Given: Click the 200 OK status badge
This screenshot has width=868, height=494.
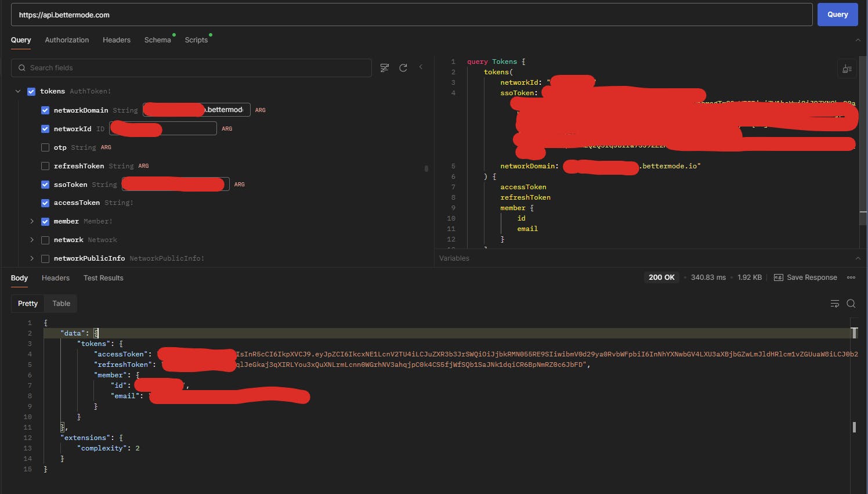Looking at the screenshot, I should pos(661,277).
